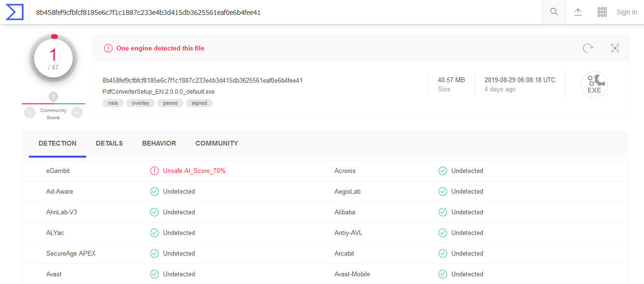Click the EXE file type icon
644x284 pixels.
point(594,85)
